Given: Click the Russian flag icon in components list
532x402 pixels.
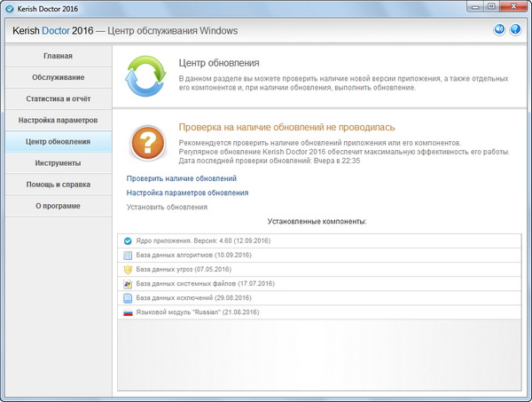Looking at the screenshot, I should click(128, 312).
